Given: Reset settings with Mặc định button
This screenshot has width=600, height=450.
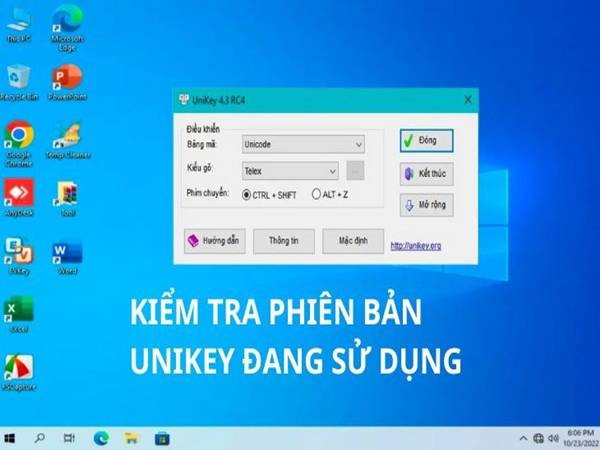Looking at the screenshot, I should (x=353, y=241).
